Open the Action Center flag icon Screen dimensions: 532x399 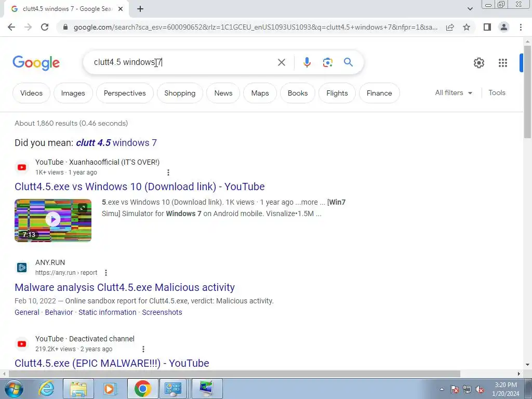pos(455,389)
